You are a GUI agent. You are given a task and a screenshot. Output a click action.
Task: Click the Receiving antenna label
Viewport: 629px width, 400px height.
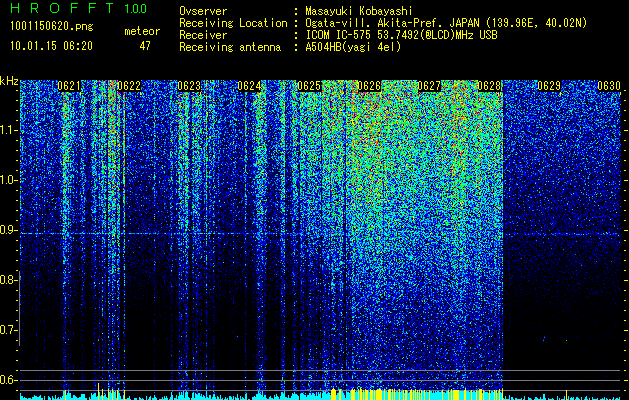pos(230,47)
